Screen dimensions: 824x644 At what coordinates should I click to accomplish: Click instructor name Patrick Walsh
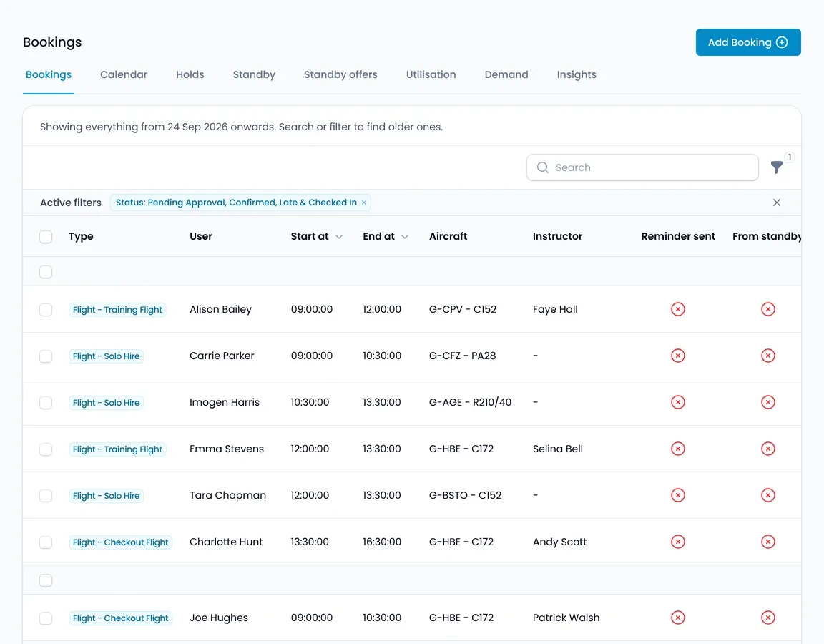click(x=566, y=618)
